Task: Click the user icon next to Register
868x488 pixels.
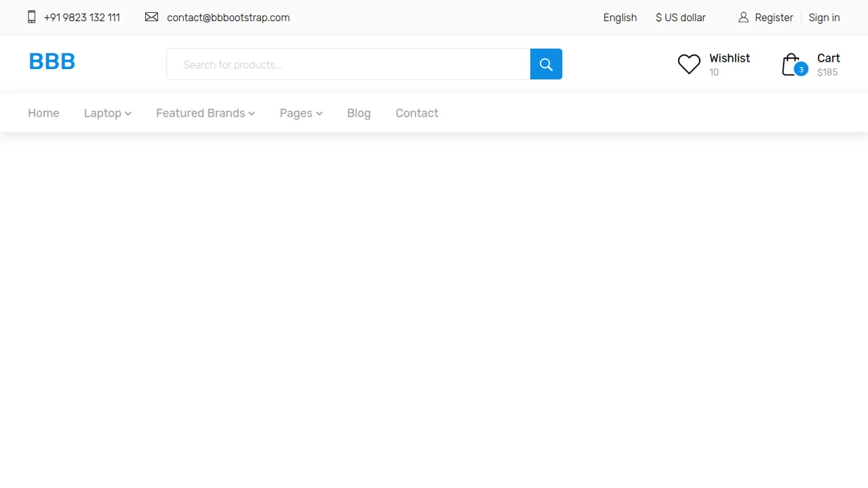Action: point(743,18)
